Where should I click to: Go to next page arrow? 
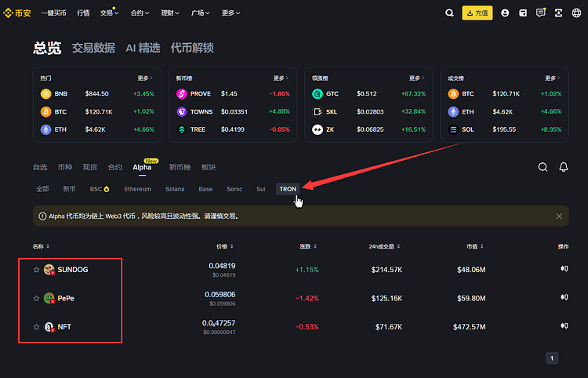(x=565, y=358)
